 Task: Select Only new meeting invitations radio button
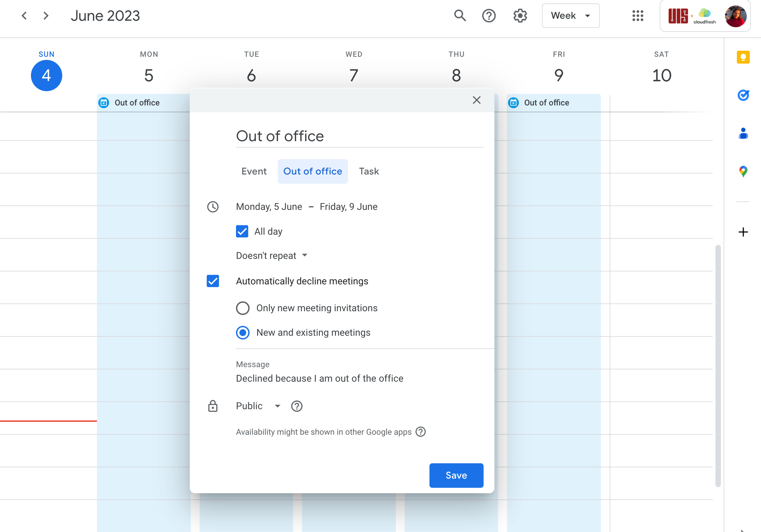coord(242,307)
